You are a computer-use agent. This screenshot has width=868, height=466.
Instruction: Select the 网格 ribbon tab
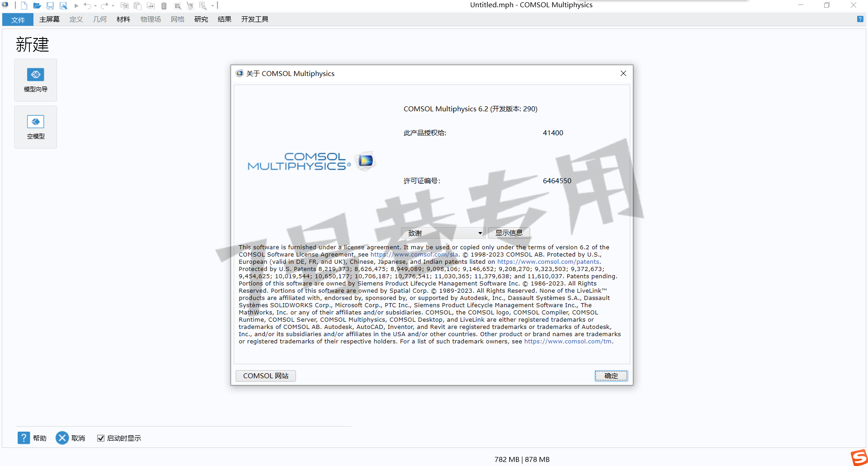[x=178, y=19]
